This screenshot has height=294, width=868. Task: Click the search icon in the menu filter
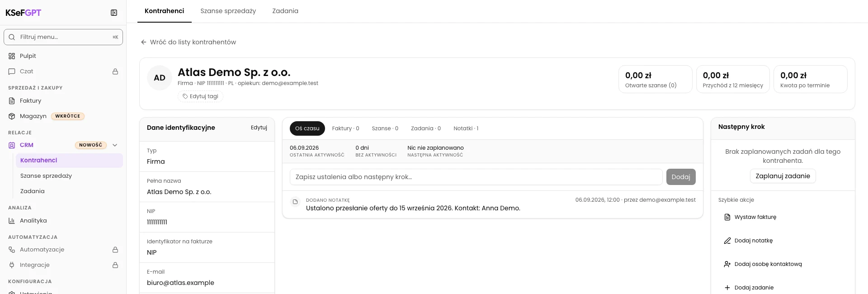point(12,37)
